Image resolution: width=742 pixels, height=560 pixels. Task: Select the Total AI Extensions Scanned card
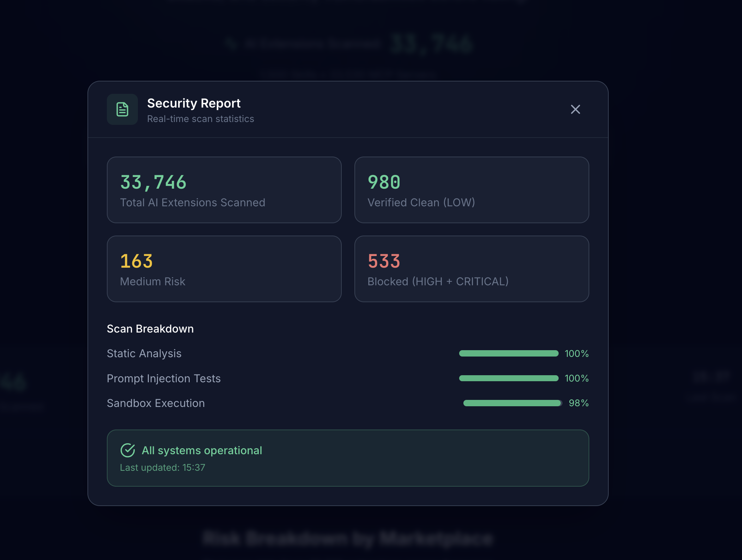[224, 190]
